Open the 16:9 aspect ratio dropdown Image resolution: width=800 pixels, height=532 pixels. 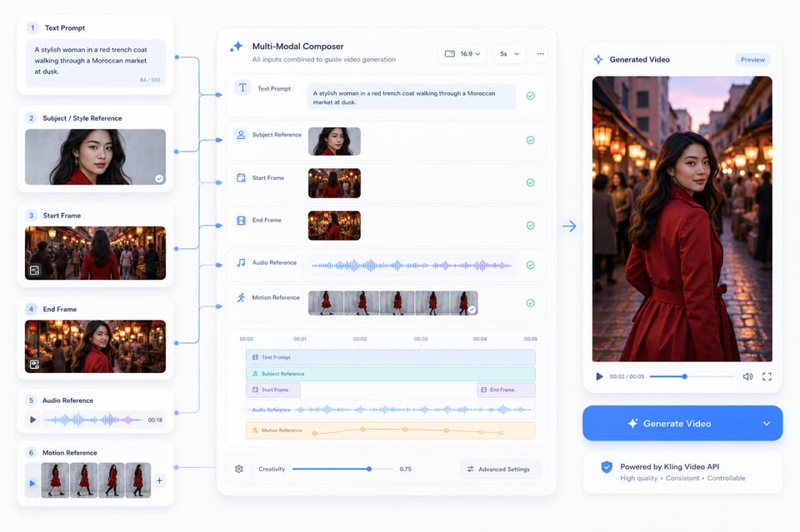click(x=462, y=53)
